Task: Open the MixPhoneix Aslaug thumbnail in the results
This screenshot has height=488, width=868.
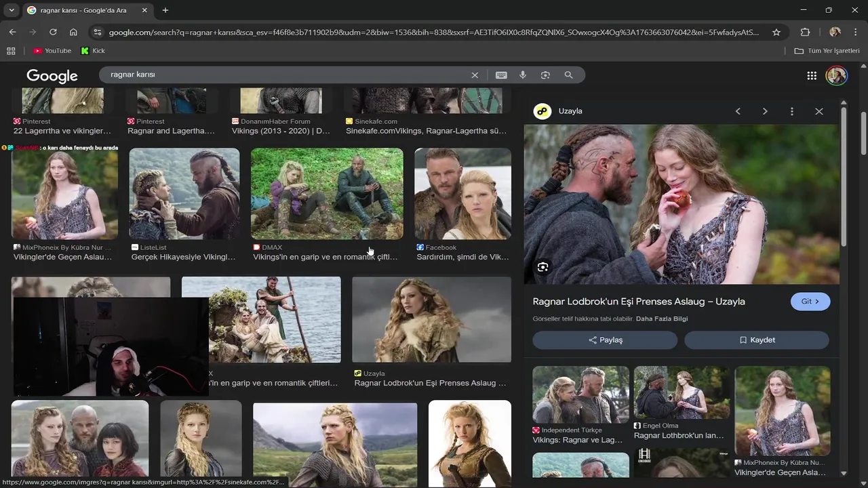Action: point(64,194)
